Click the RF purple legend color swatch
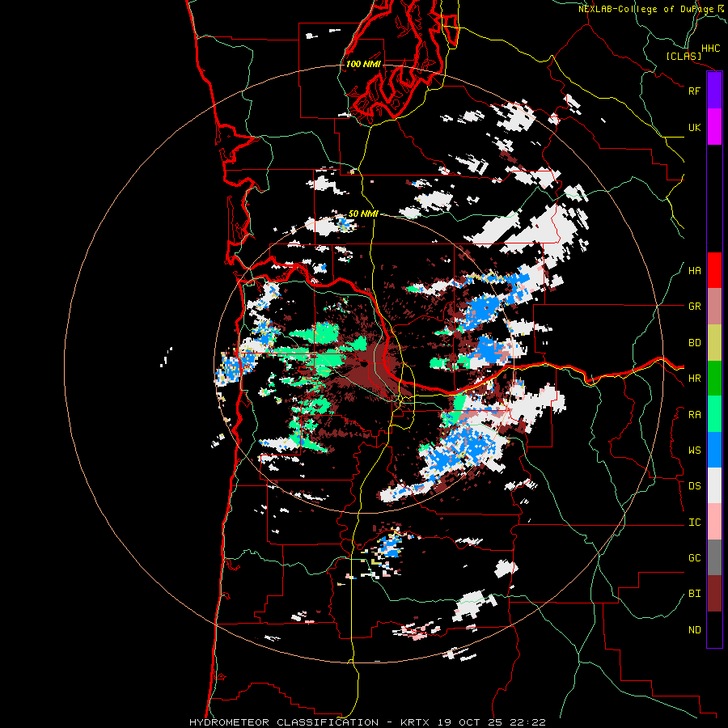 click(714, 91)
